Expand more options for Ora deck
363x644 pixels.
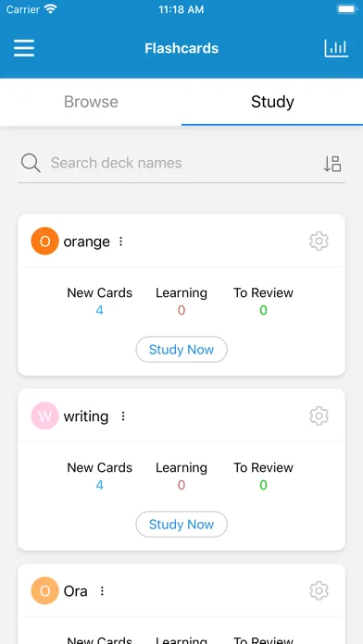coord(102,591)
